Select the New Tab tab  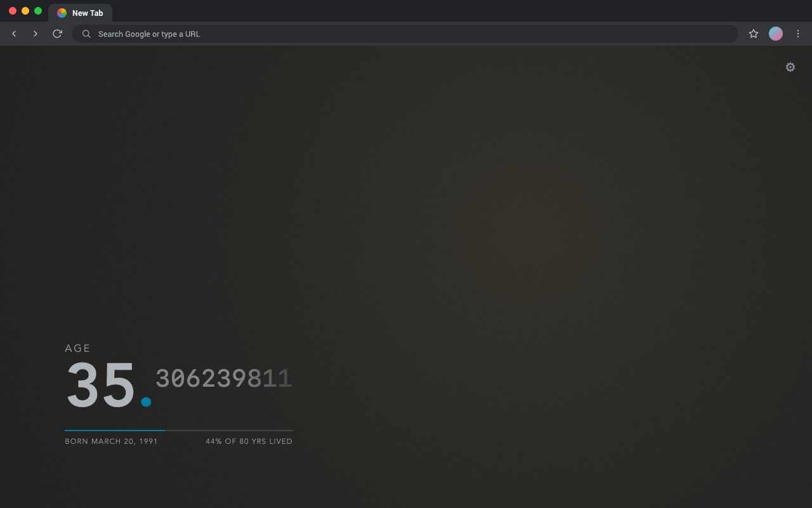(81, 13)
